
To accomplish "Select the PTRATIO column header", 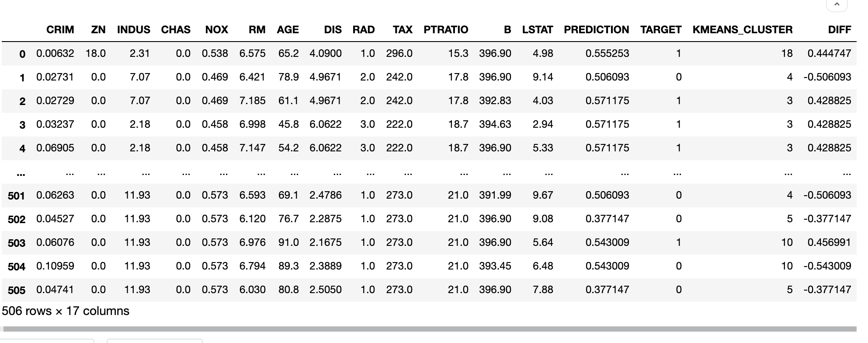I will pyautogui.click(x=445, y=30).
